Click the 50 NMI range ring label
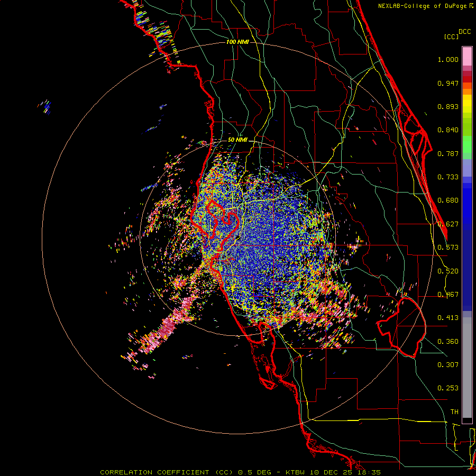Screen dimensions: 476x476 click(x=237, y=140)
